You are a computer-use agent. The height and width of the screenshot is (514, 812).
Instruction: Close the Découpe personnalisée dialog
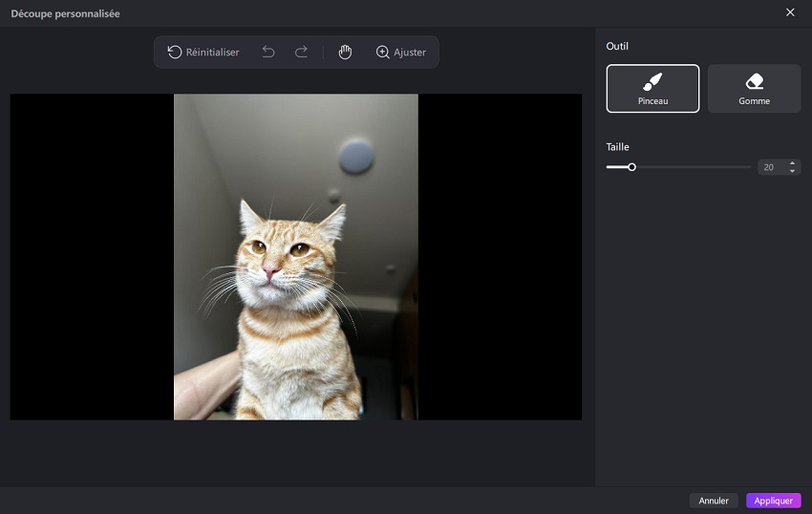point(790,12)
